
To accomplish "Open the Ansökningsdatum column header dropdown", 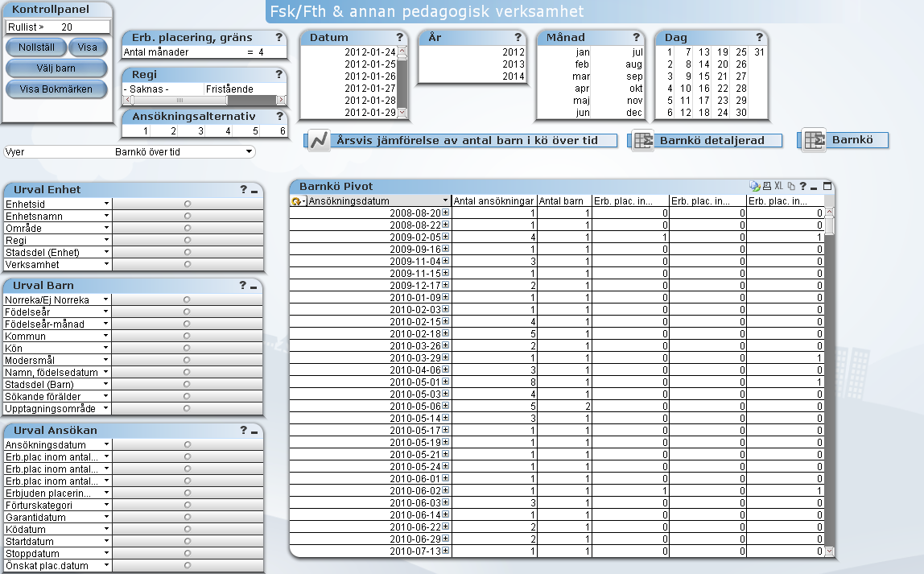I will click(446, 200).
